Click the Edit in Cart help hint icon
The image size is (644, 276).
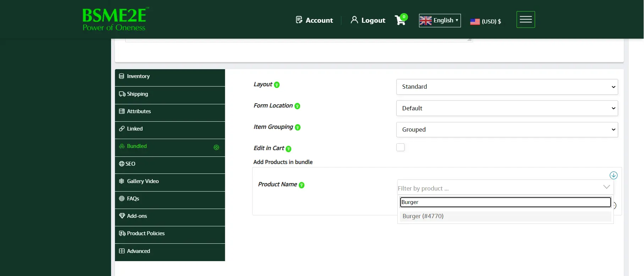point(288,149)
